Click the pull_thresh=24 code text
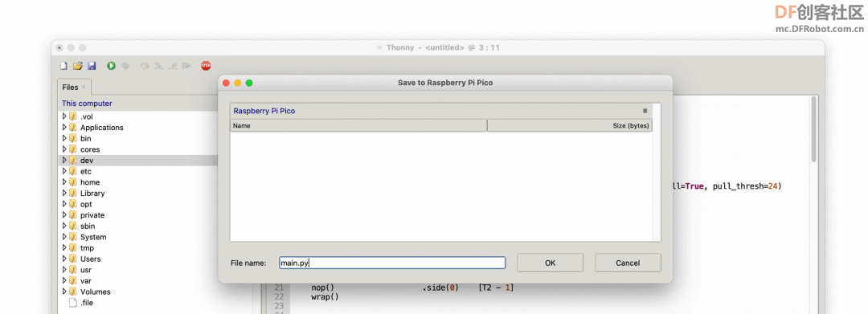Screen dimensions: 868x314 point(745,186)
